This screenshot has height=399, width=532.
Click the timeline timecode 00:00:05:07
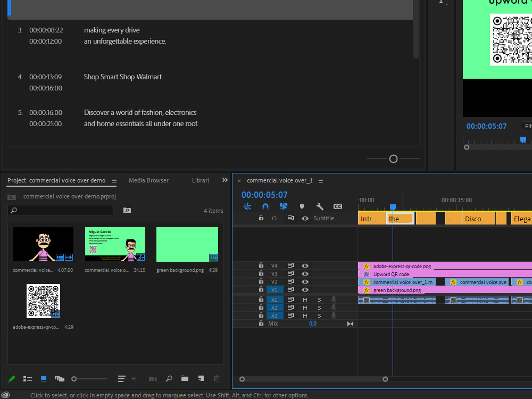coord(264,195)
